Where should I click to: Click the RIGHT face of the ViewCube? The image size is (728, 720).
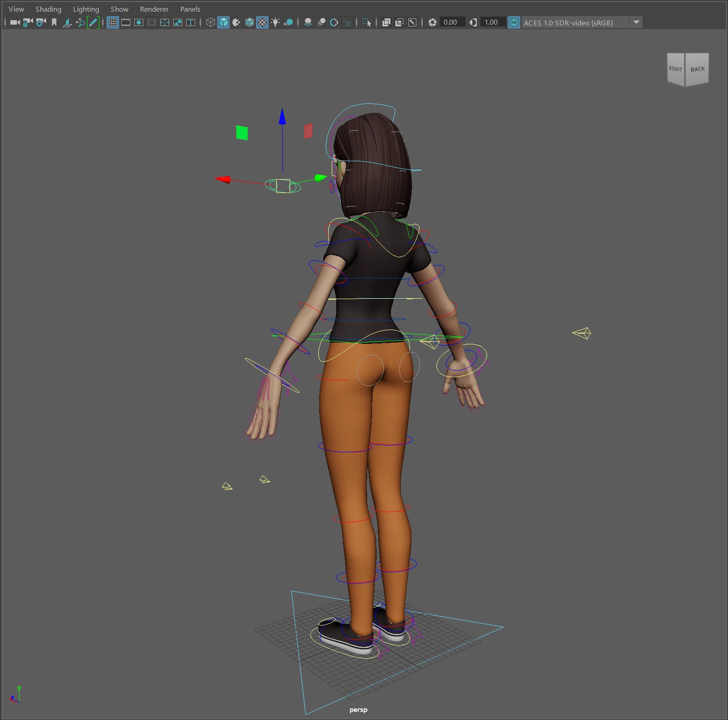tap(676, 69)
